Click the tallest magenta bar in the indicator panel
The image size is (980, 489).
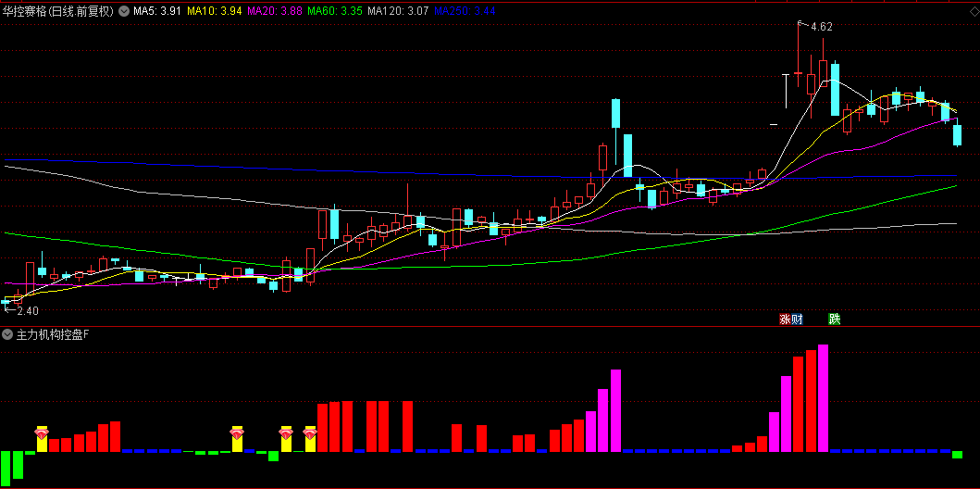pyautogui.click(x=823, y=397)
